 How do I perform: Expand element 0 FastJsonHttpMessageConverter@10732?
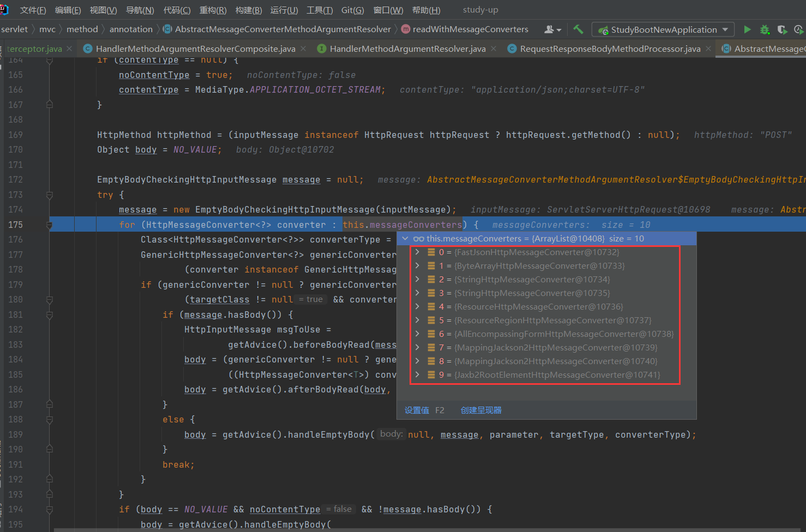coord(417,252)
